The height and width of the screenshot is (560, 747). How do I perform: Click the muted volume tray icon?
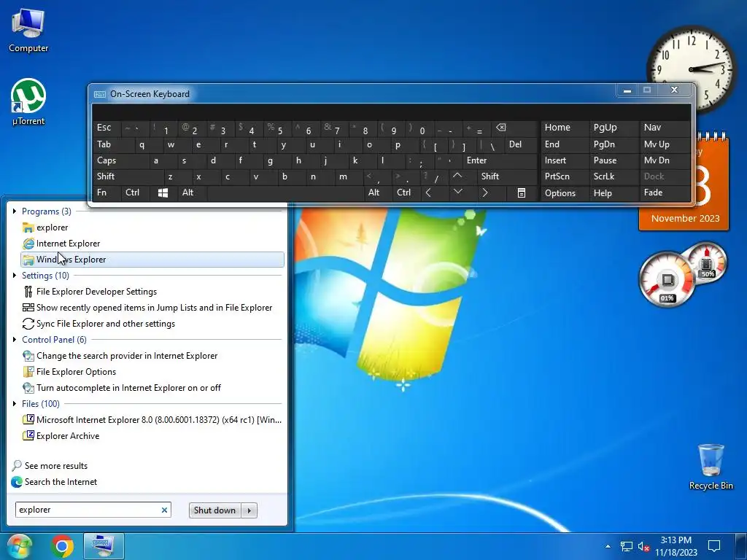tap(643, 546)
